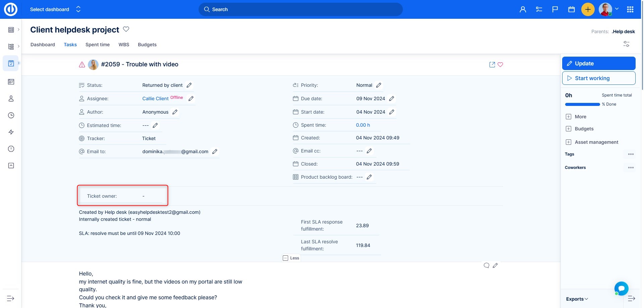Switch to the Spent time tab
The height and width of the screenshot is (308, 644).
(97, 45)
